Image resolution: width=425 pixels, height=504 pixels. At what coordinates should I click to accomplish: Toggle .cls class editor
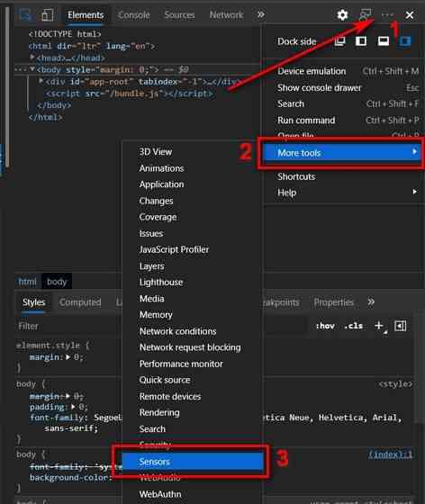pos(353,326)
